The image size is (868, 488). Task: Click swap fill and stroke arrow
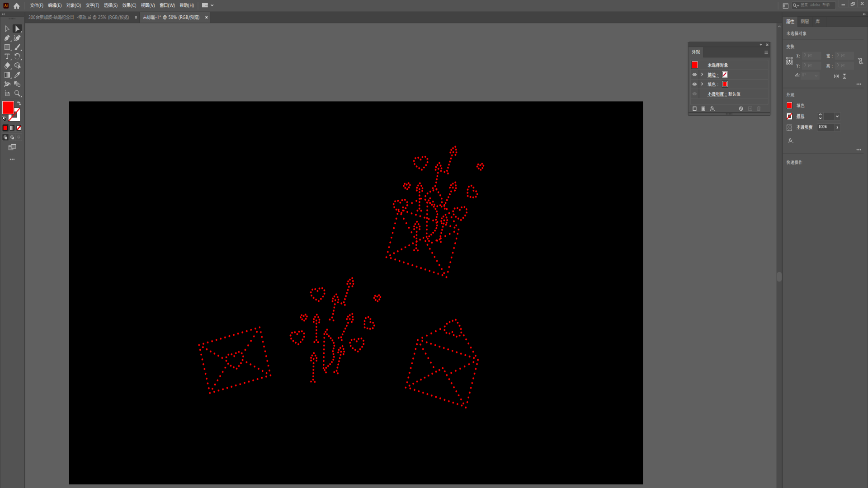tap(19, 103)
